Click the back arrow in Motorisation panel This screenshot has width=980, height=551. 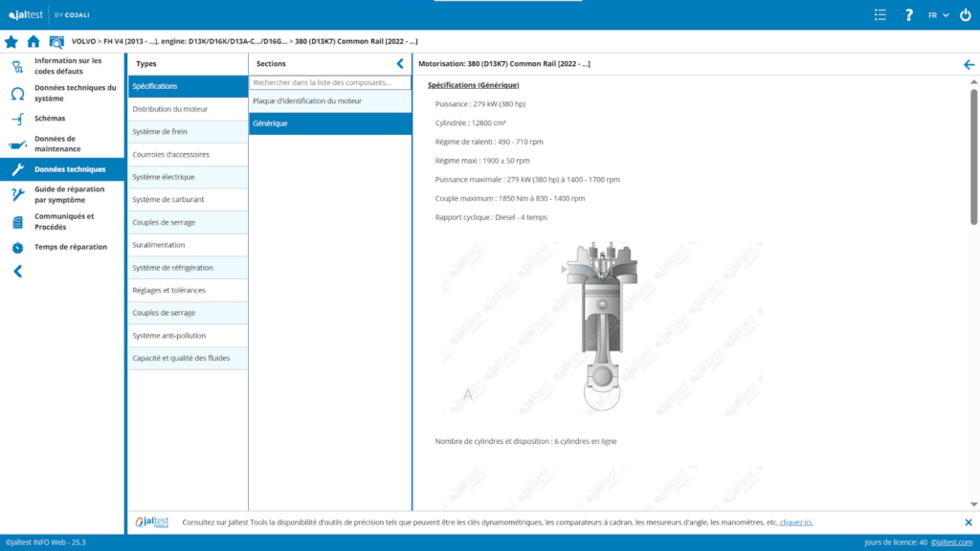(969, 64)
